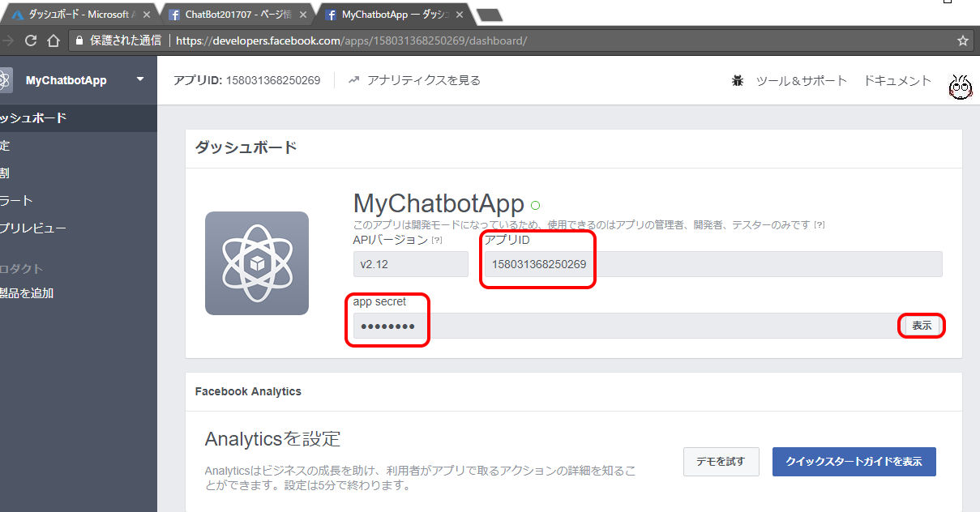980x512 pixels.
Task: Close the Microsoft Azure ダッシュボード tab
Action: click(x=146, y=15)
